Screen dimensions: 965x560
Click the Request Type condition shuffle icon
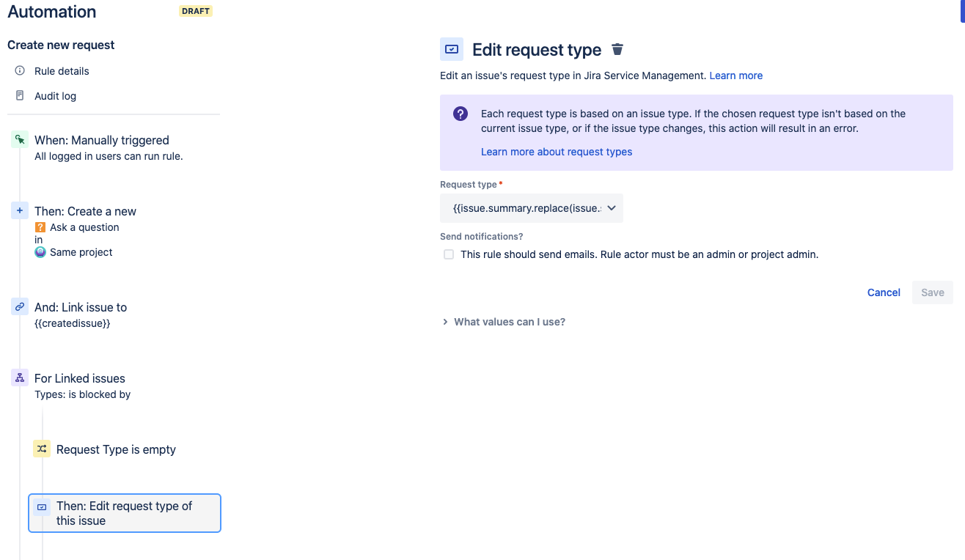coord(42,448)
